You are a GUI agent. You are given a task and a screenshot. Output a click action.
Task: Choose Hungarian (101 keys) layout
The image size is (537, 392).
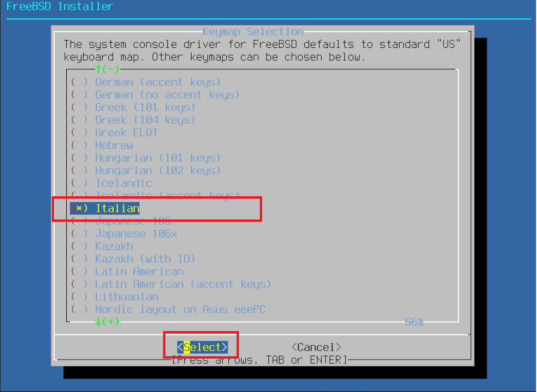point(146,159)
